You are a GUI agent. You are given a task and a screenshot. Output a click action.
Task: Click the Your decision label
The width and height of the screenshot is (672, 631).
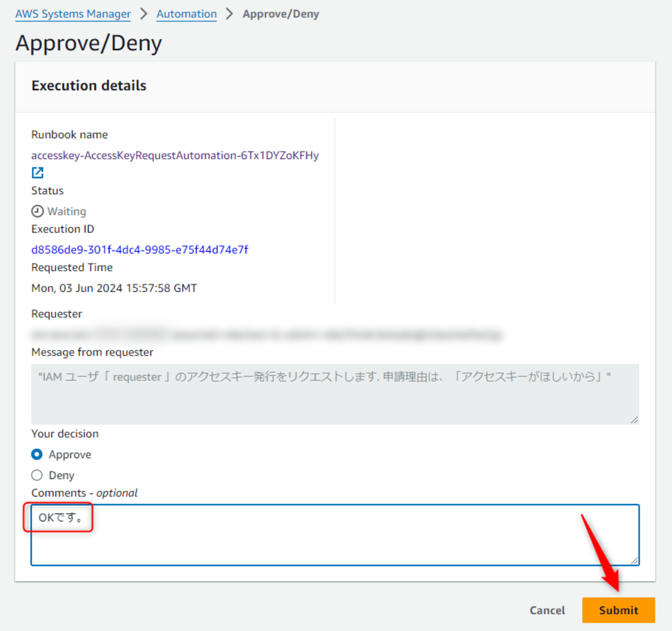(x=65, y=434)
